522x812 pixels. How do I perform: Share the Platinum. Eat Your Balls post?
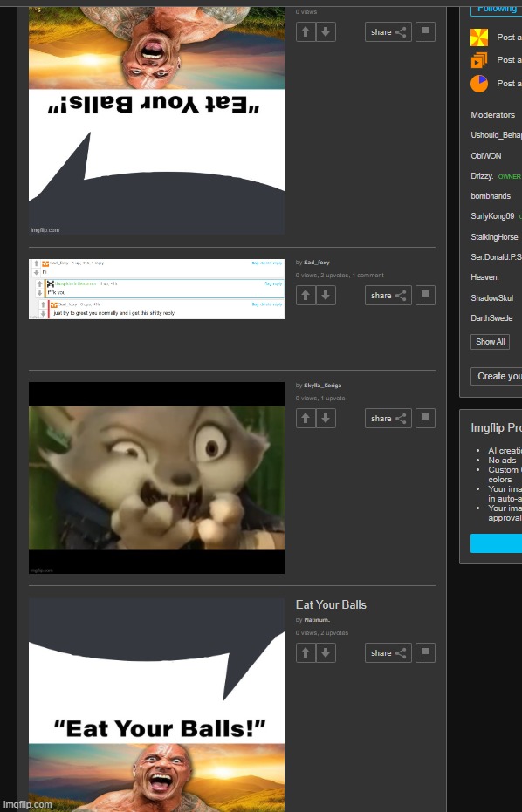(x=388, y=653)
